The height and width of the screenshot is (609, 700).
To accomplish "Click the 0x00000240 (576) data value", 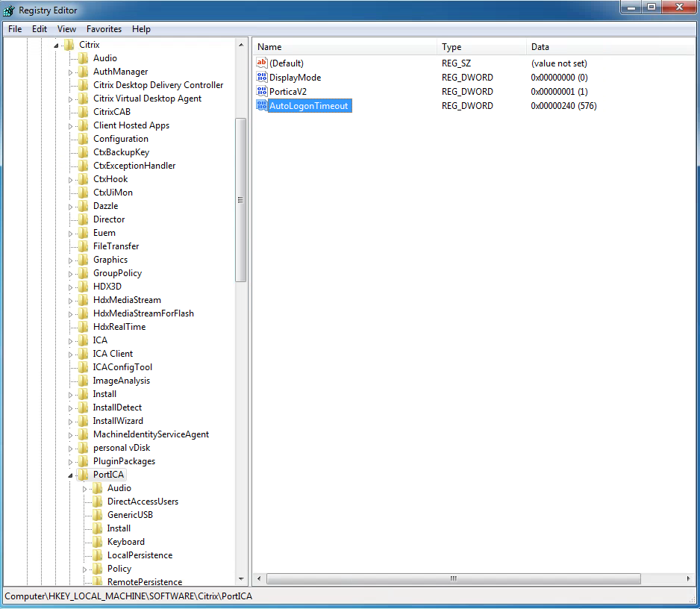I will [563, 106].
